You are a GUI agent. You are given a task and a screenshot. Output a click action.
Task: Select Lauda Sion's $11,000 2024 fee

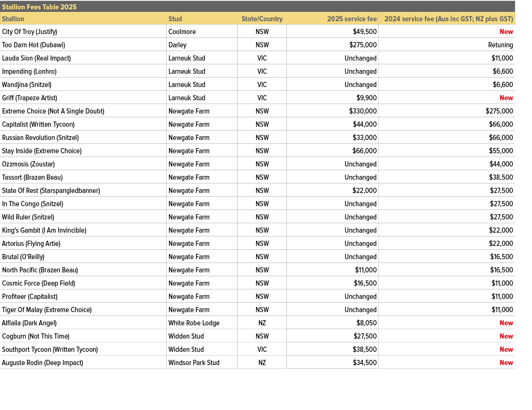point(502,58)
